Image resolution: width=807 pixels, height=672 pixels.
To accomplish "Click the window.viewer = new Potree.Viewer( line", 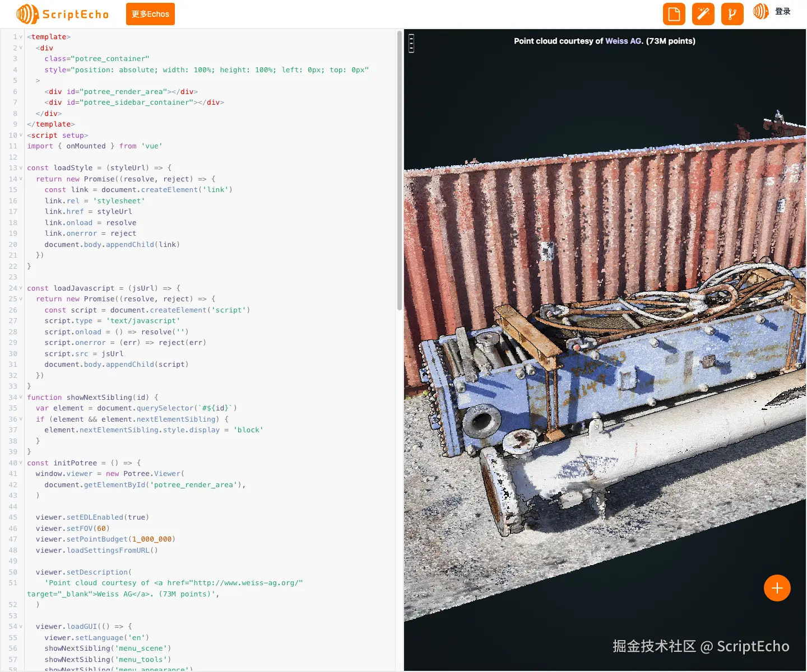I will [x=110, y=474].
